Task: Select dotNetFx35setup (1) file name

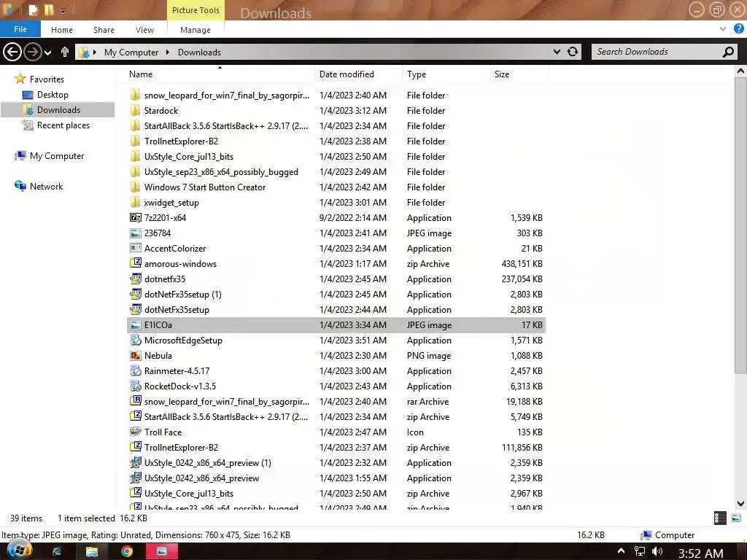Action: (x=183, y=295)
